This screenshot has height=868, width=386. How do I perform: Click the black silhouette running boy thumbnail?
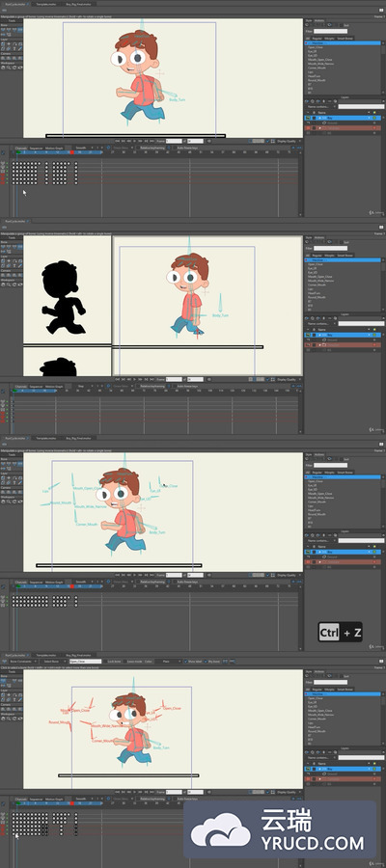pos(64,298)
